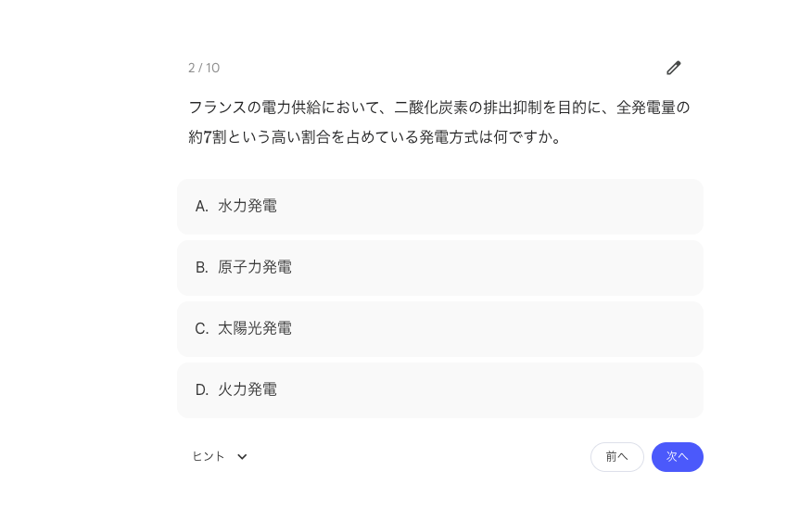
Task: Click the "B." letter of second choice
Action: [202, 267]
